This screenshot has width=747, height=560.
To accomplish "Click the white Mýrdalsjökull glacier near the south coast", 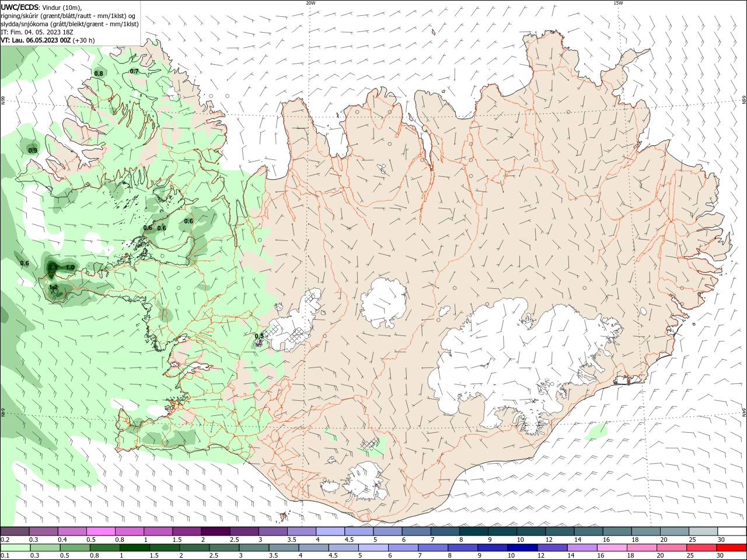I will point(366,482).
